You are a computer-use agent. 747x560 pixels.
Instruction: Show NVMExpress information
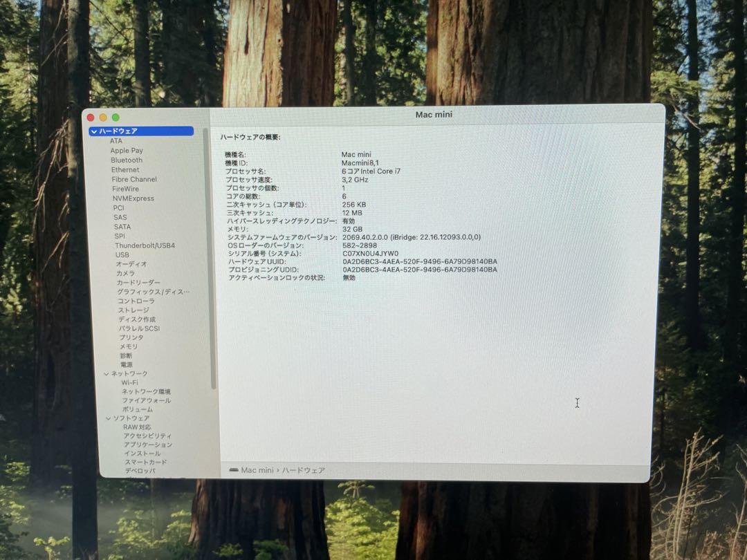pyautogui.click(x=133, y=198)
